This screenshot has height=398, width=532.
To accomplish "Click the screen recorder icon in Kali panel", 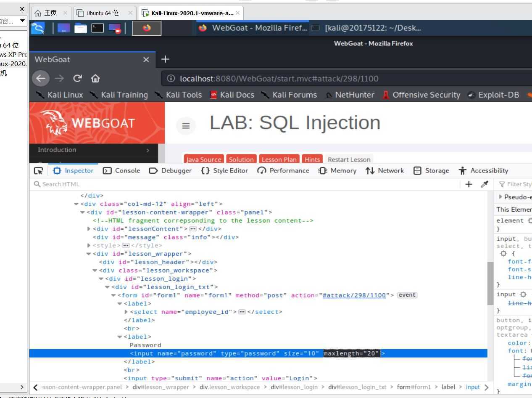I will tap(114, 28).
